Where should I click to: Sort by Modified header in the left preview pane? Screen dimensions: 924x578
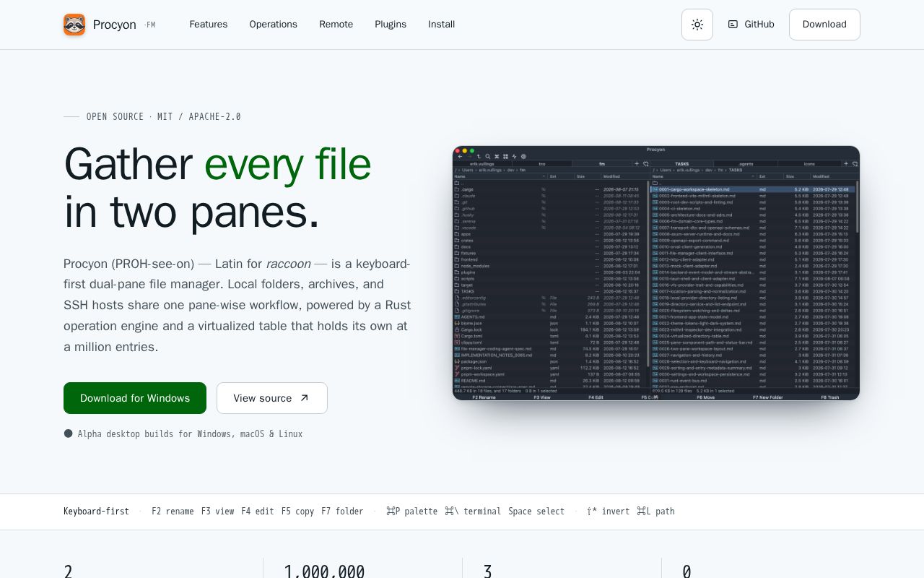[611, 176]
